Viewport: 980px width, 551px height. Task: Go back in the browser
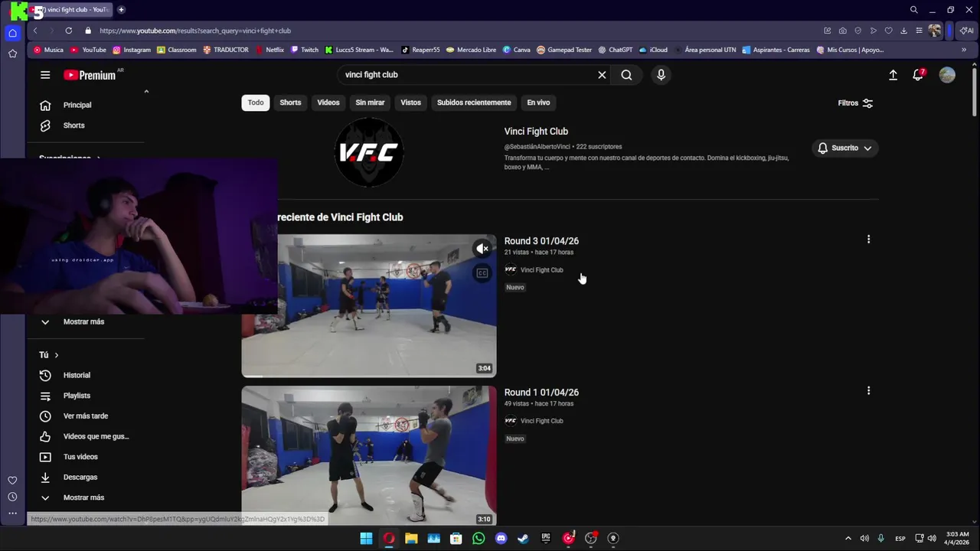35,31
